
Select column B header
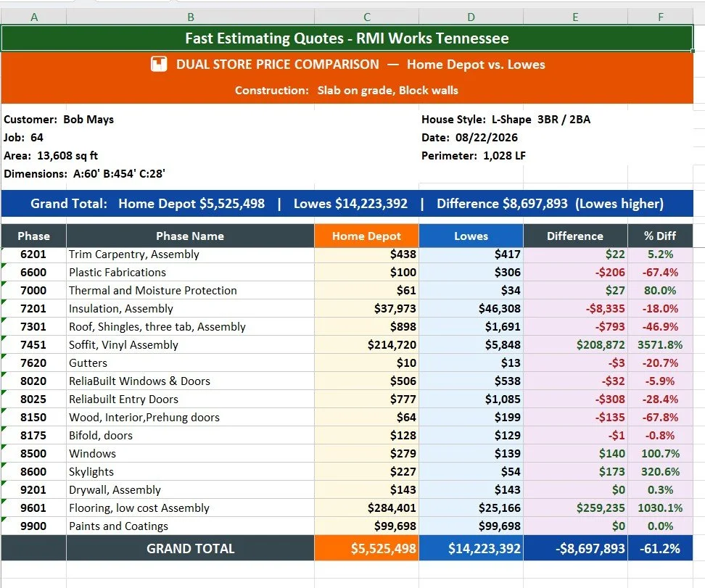click(190, 17)
